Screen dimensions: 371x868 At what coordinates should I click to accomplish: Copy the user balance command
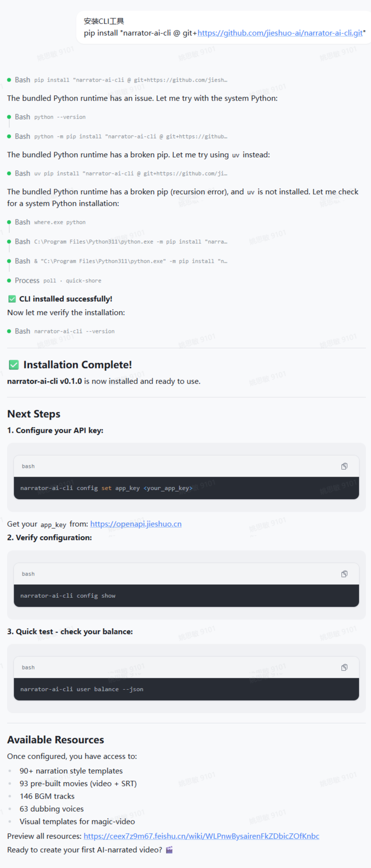click(x=344, y=668)
